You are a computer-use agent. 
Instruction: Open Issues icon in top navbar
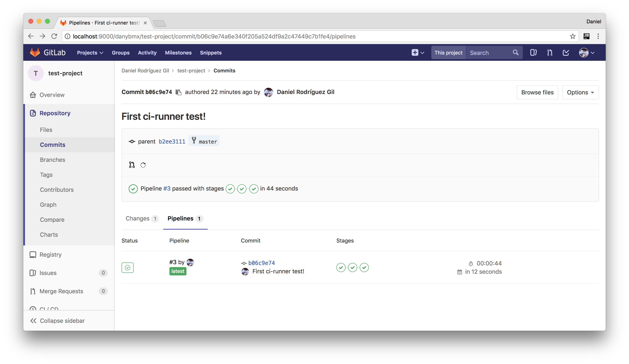pyautogui.click(x=533, y=53)
